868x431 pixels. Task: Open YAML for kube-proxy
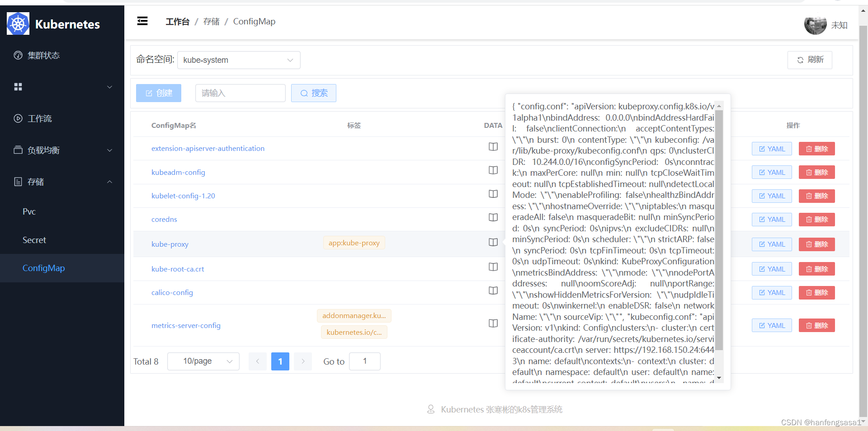(772, 244)
